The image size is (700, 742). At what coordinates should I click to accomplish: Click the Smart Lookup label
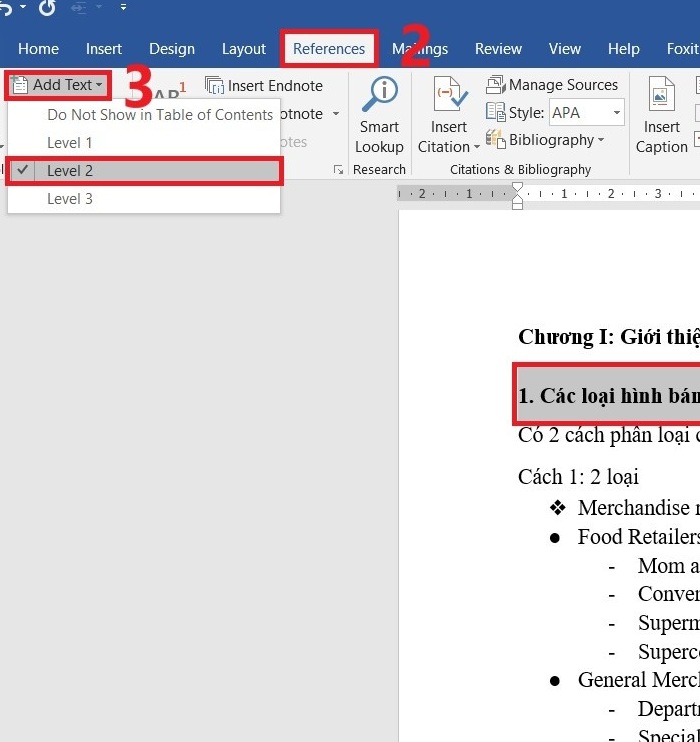point(380,137)
